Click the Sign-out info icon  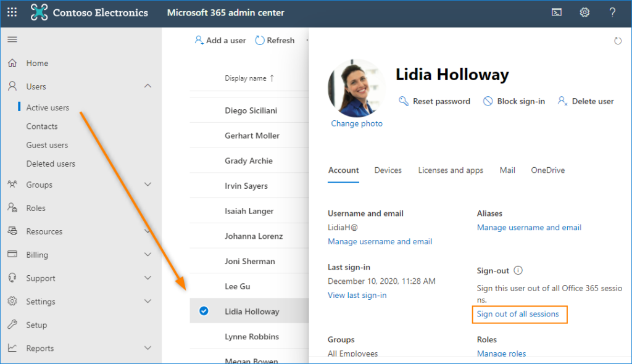[518, 270]
